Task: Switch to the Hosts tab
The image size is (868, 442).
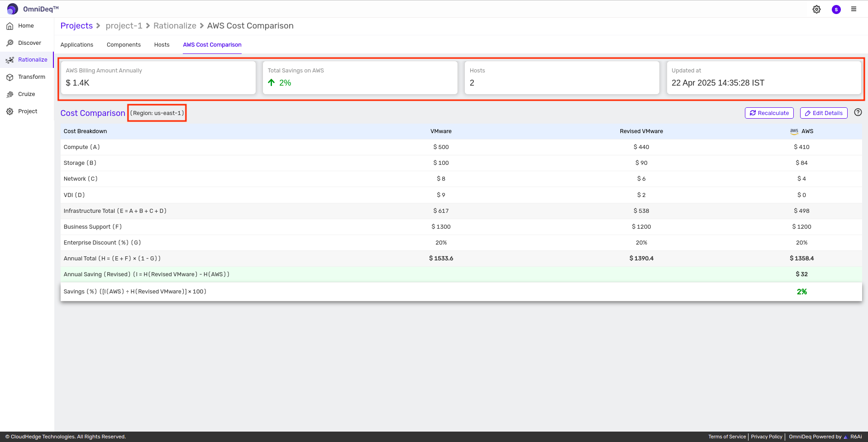Action: tap(162, 45)
